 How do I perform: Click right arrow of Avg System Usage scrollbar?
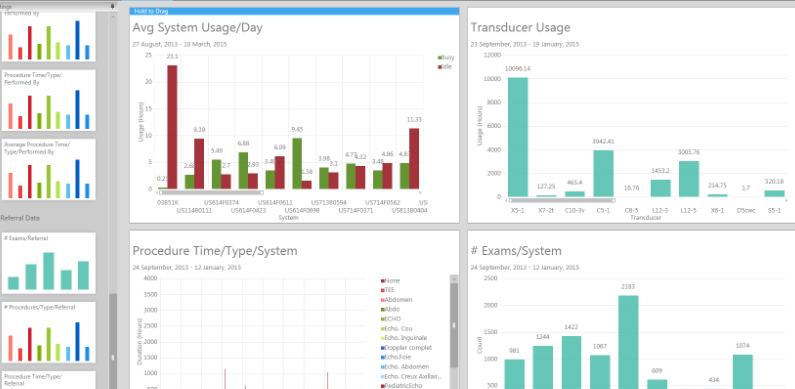click(x=420, y=193)
